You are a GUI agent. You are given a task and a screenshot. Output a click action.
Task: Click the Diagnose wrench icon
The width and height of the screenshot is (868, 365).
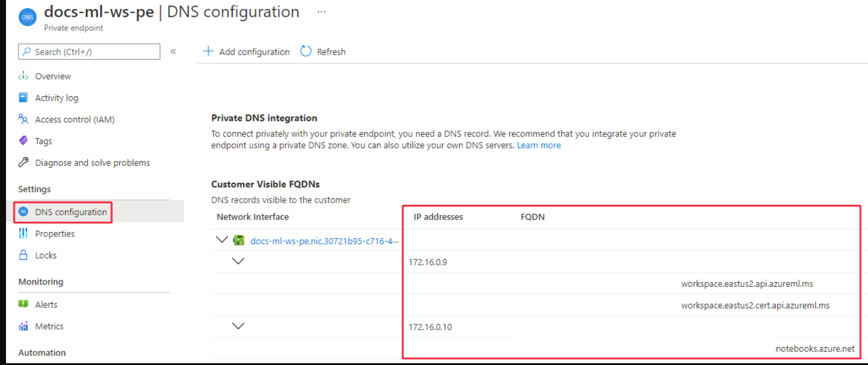click(x=23, y=162)
